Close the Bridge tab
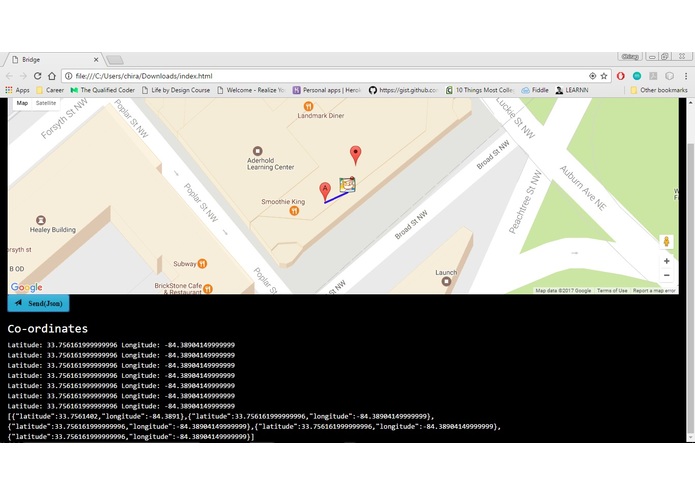 [96, 59]
